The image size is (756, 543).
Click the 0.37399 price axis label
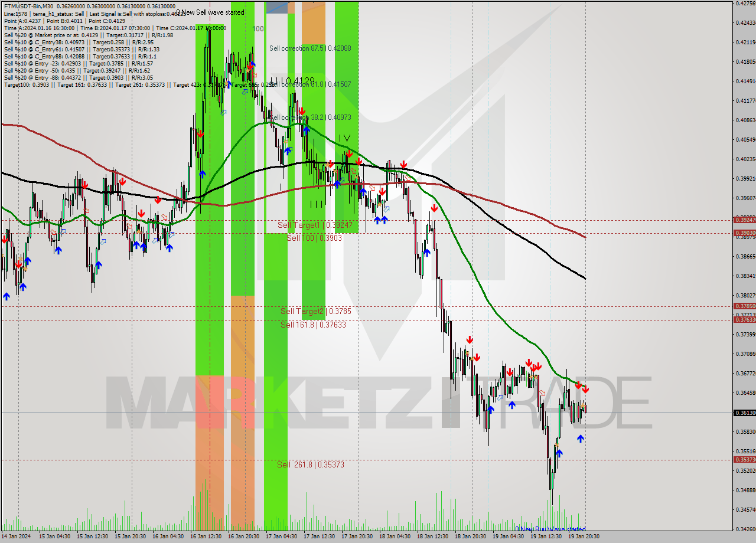click(x=745, y=334)
